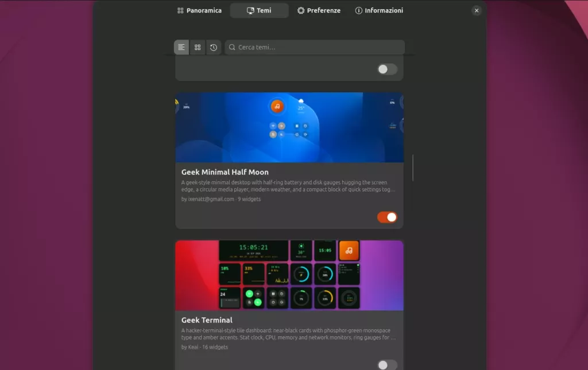Click the Half Moon theme description text

coord(288,186)
